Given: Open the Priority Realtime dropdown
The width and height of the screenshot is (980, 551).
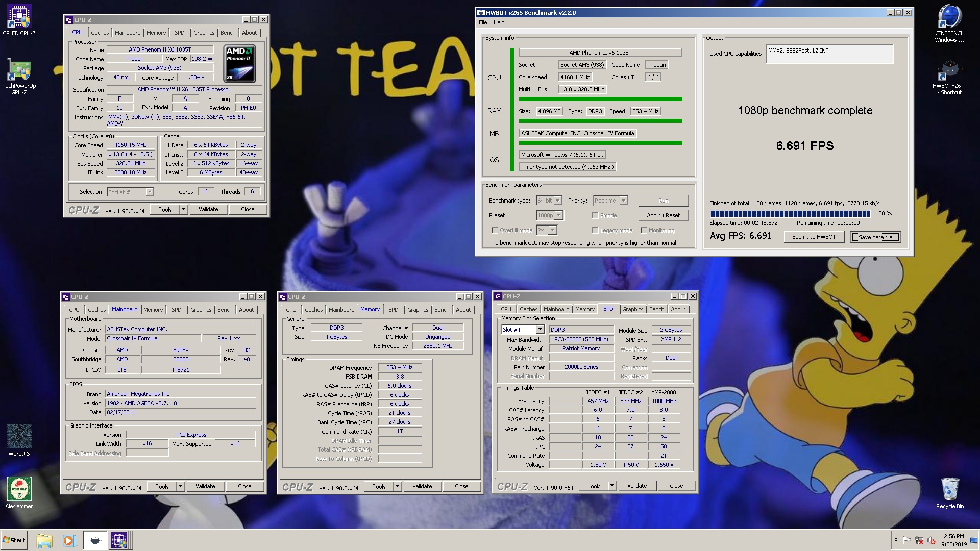Looking at the screenshot, I should tap(623, 201).
